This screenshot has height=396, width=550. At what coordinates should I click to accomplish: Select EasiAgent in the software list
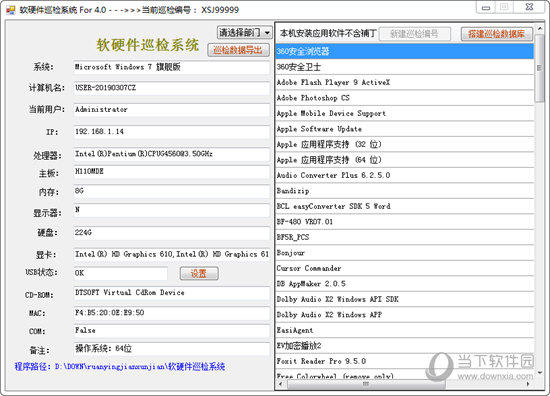click(405, 330)
